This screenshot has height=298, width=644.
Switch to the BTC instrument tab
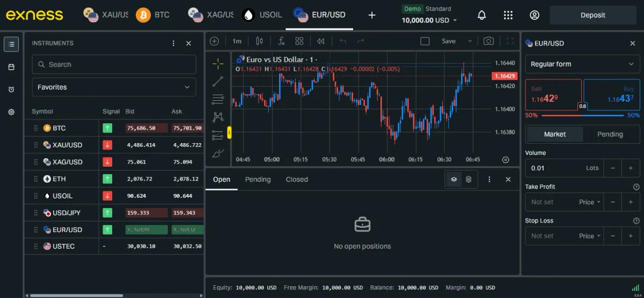(153, 15)
